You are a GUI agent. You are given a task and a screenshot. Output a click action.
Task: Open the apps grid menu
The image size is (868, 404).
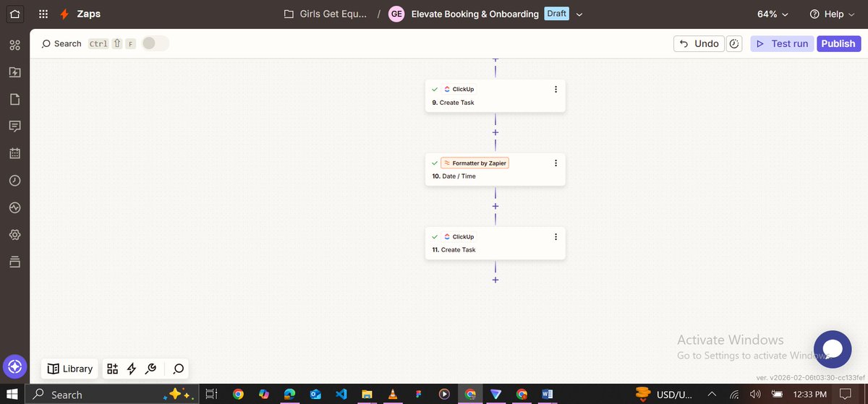point(43,14)
